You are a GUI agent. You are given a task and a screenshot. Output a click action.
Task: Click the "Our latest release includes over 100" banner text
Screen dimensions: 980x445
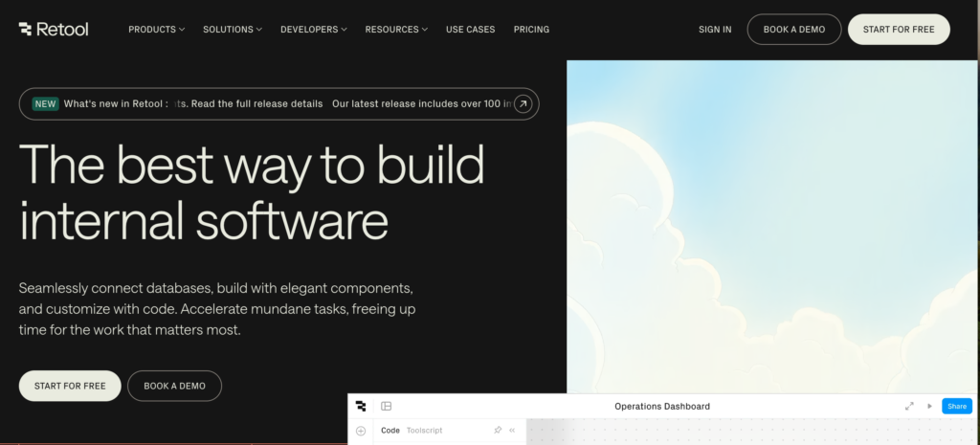click(x=416, y=103)
